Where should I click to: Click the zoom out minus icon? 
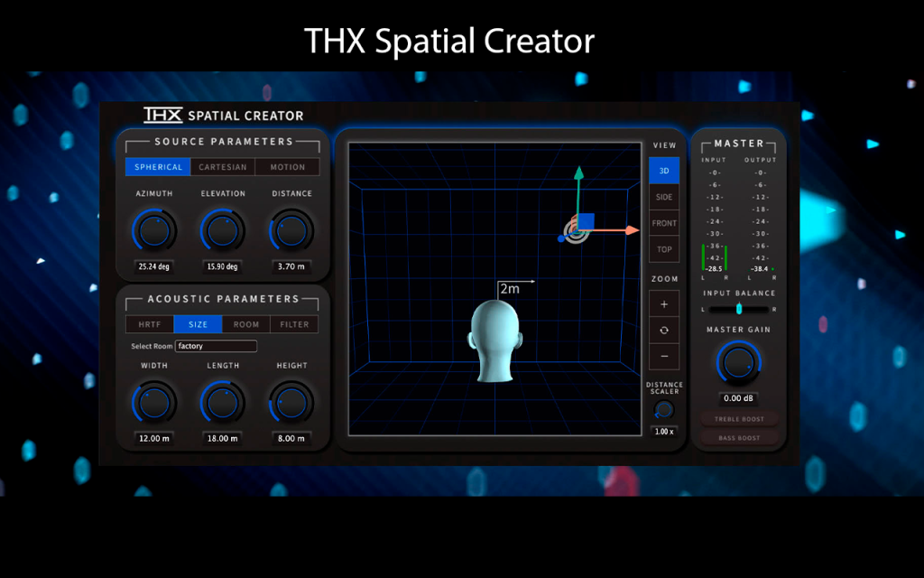[664, 356]
